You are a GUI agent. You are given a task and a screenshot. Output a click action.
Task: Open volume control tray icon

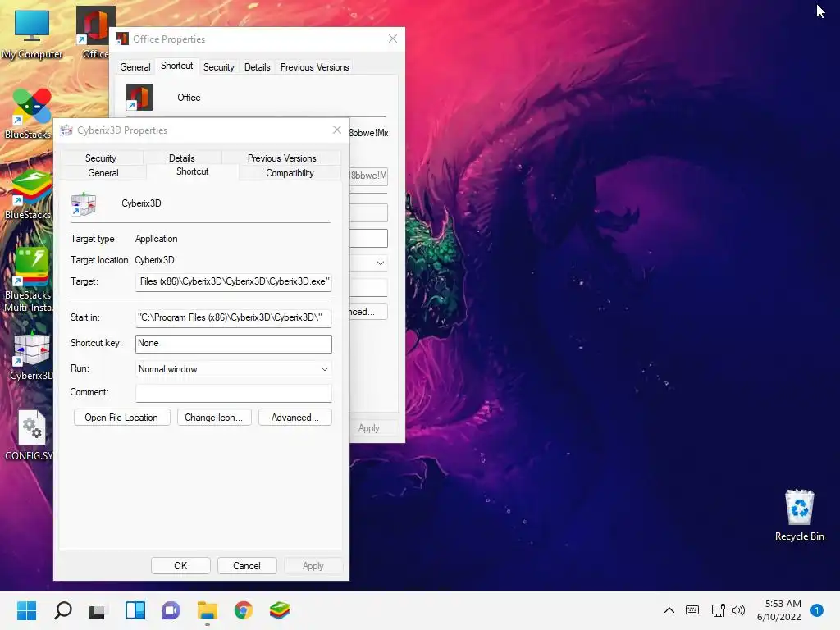tap(738, 609)
